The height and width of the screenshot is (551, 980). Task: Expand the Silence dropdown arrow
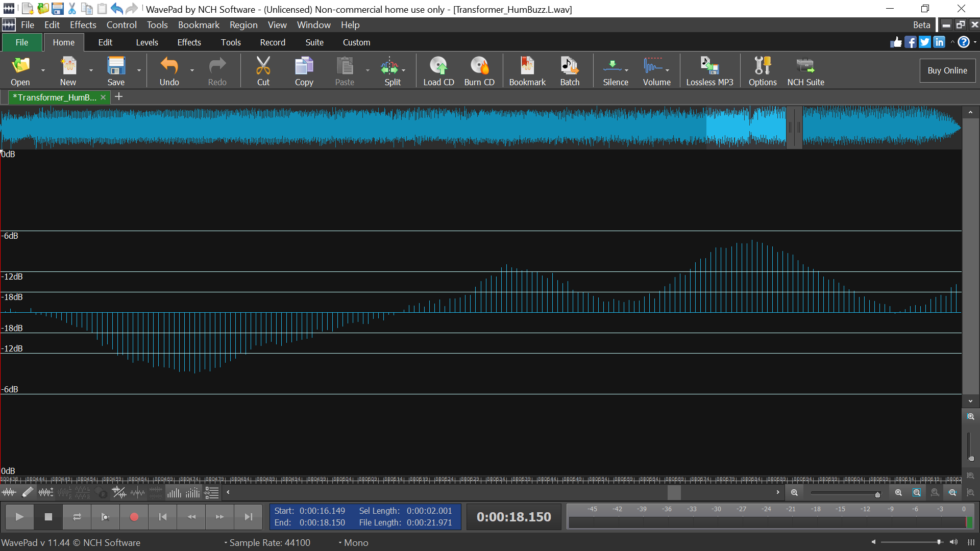[x=626, y=70]
